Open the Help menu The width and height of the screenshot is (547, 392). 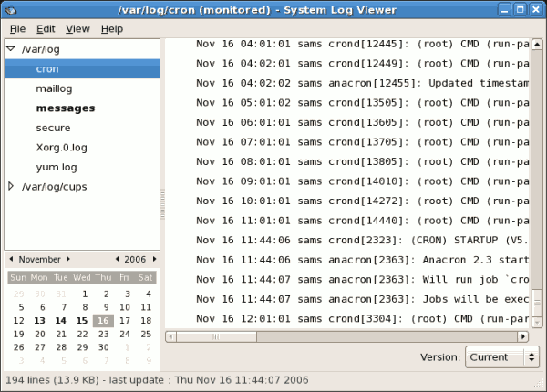(x=111, y=29)
